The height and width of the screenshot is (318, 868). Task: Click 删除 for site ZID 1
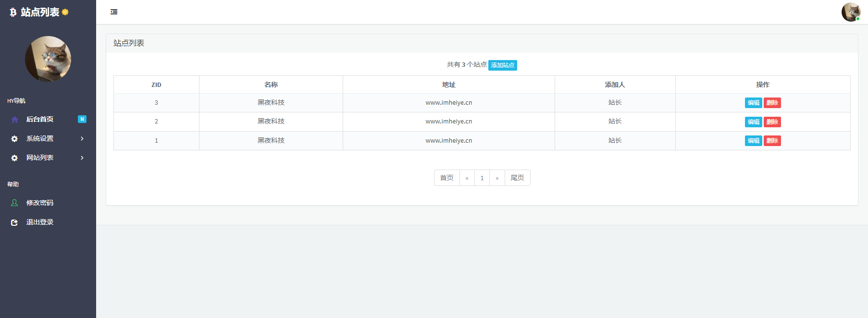point(772,141)
